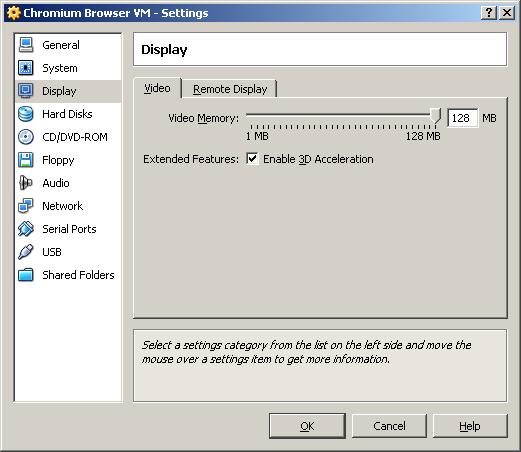
Task: Click the question mark title bar button
Action: (489, 13)
